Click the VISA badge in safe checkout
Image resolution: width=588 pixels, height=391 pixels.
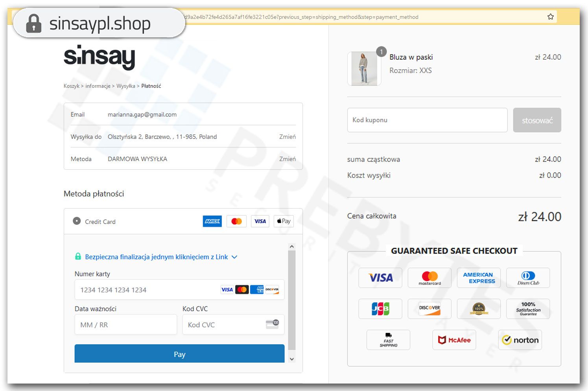[x=380, y=278]
